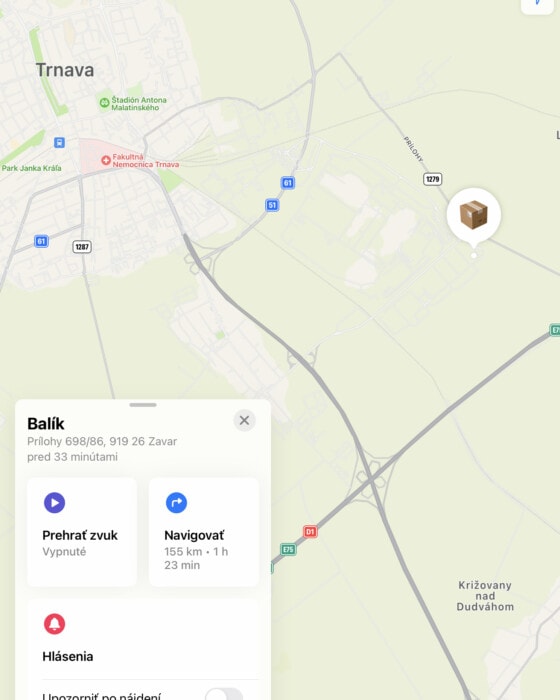Viewport: 560px width, 700px height.
Task: Click the location arrow button at top right
Action: point(538,4)
